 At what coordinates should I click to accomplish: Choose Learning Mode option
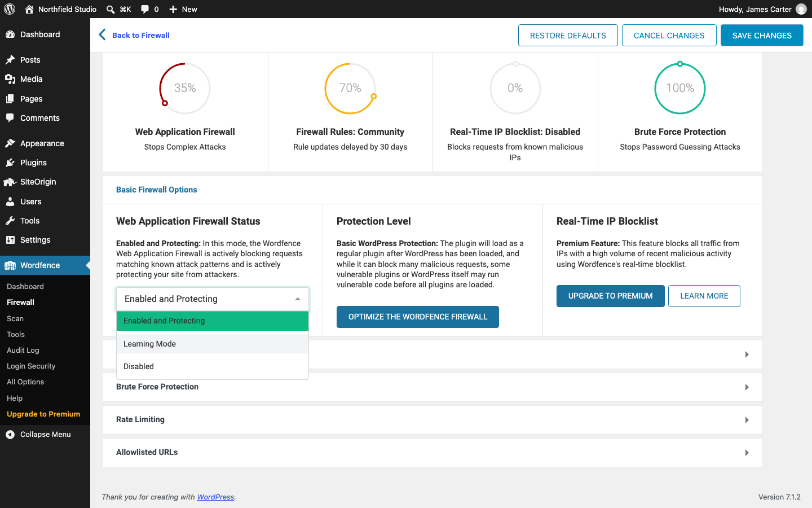(213, 344)
